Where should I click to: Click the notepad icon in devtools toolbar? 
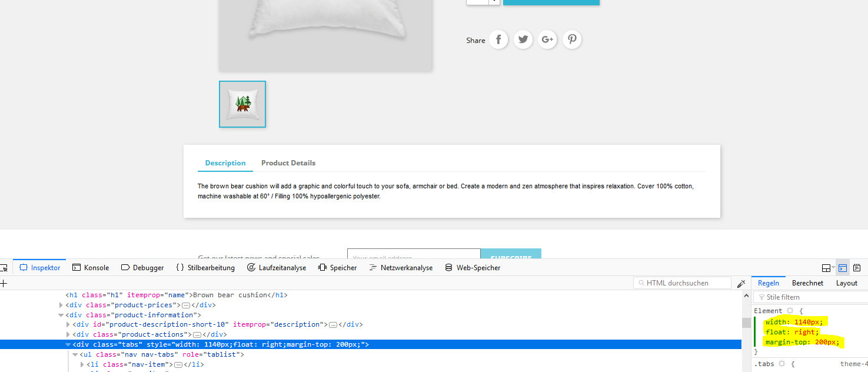(x=857, y=268)
